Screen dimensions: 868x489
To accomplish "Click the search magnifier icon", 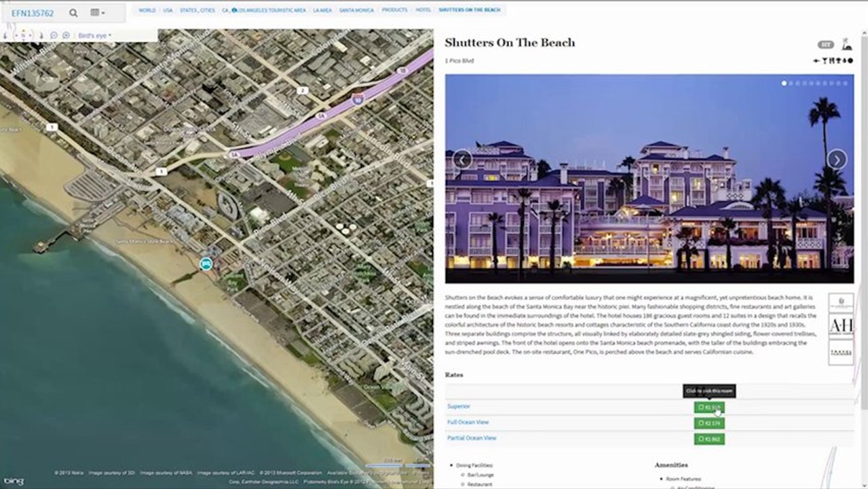I will [73, 13].
